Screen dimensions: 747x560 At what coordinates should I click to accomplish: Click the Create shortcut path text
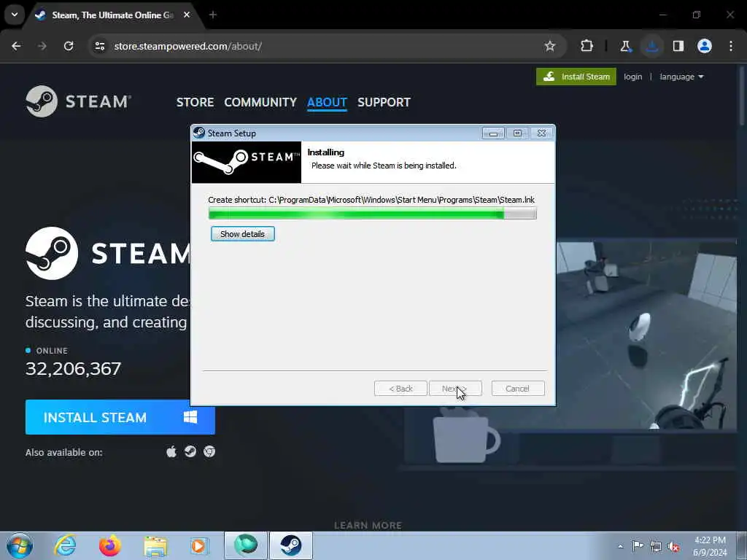click(371, 200)
